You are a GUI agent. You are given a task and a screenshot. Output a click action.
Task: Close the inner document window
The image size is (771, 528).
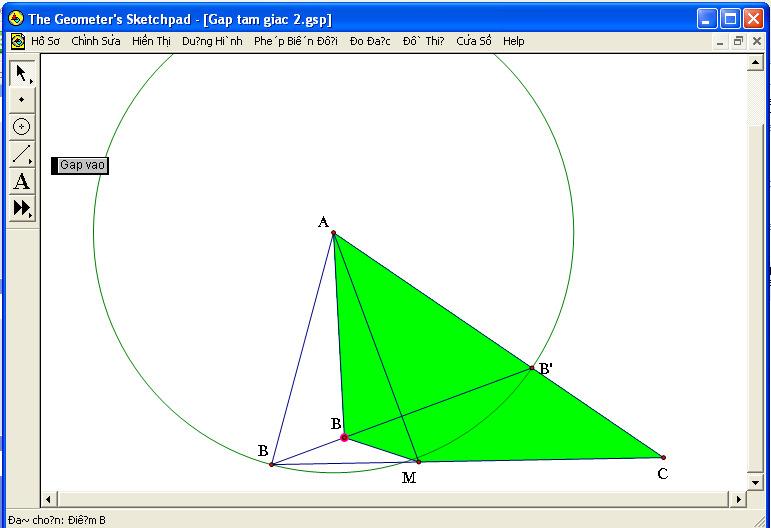pos(757,42)
